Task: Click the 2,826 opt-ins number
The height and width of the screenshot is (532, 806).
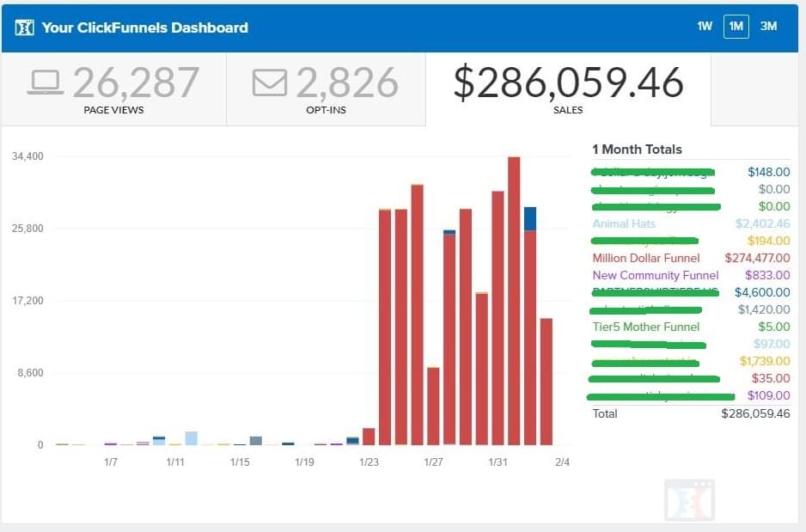Action: click(347, 83)
